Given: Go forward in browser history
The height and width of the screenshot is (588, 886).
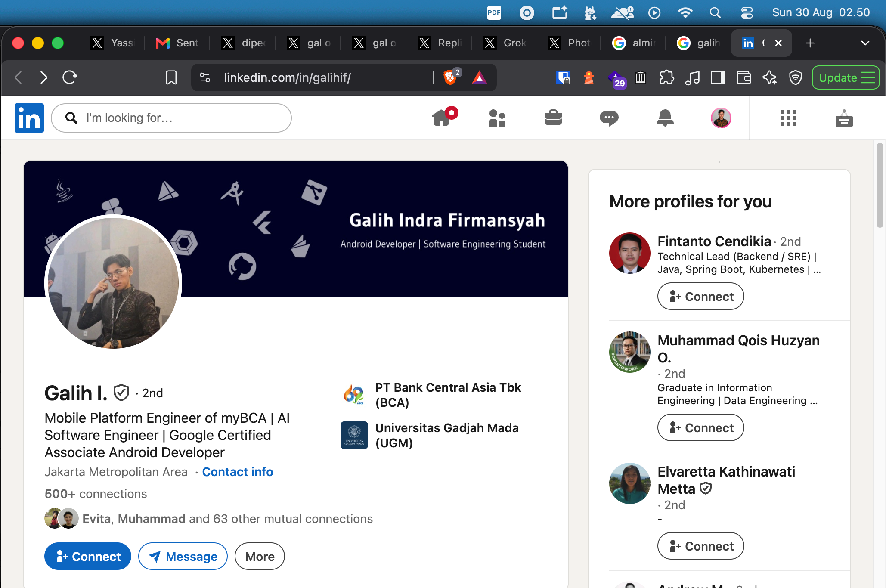Looking at the screenshot, I should [x=43, y=77].
